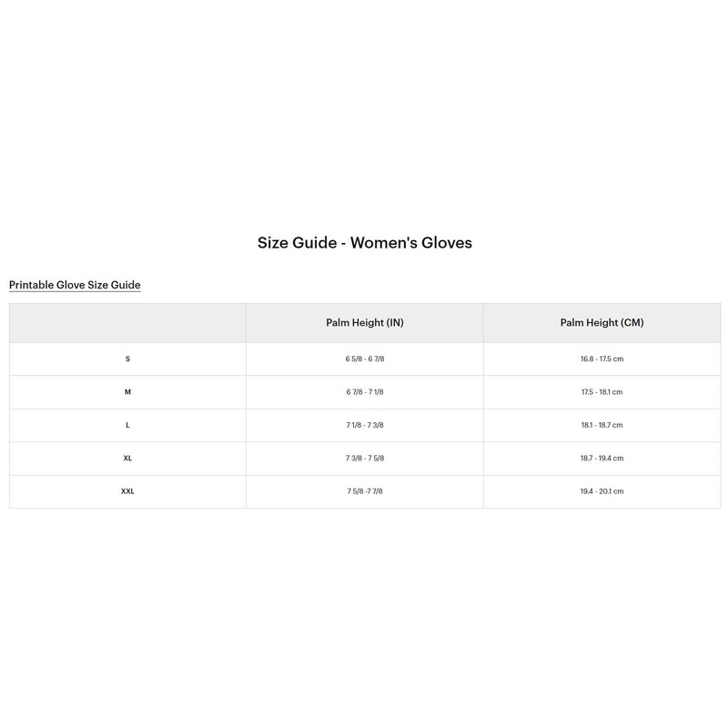Viewport: 728px width, 728px height.
Task: Click the Palm Height (IN) column header
Action: (365, 323)
